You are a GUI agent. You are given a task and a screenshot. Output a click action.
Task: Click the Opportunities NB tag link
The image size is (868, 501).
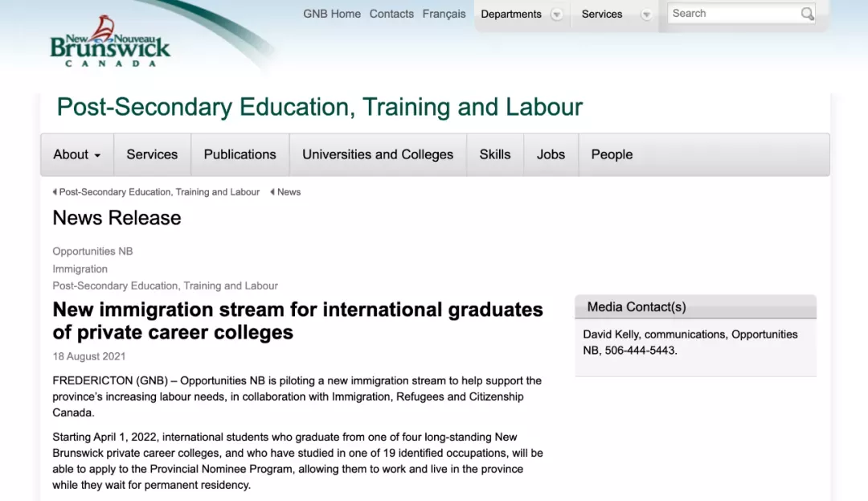tap(92, 251)
